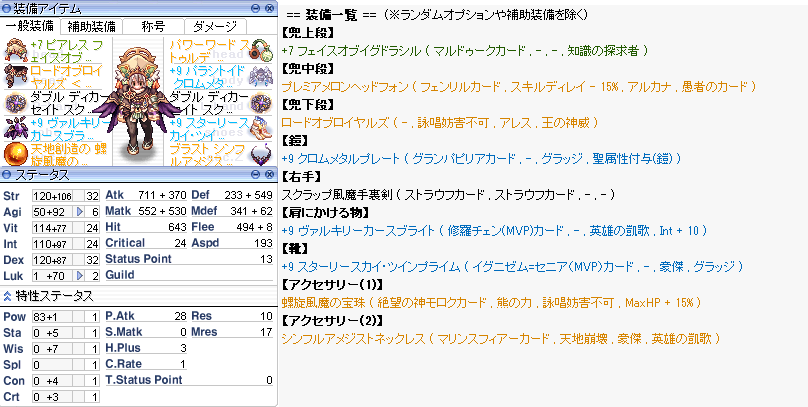Image resolution: width=808 pixels, height=407 pixels.
Task: Click the パワーワード ストゥルデ item name
Action: pyautogui.click(x=210, y=51)
